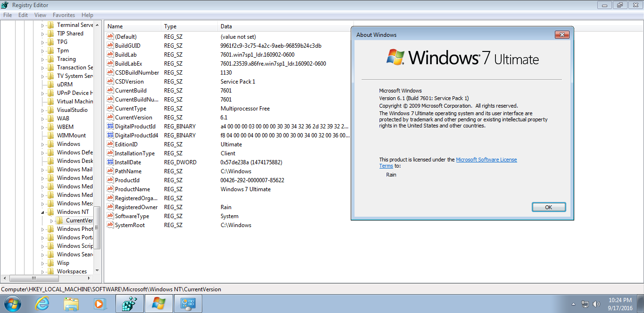Click the registry path in status bar

click(111, 289)
